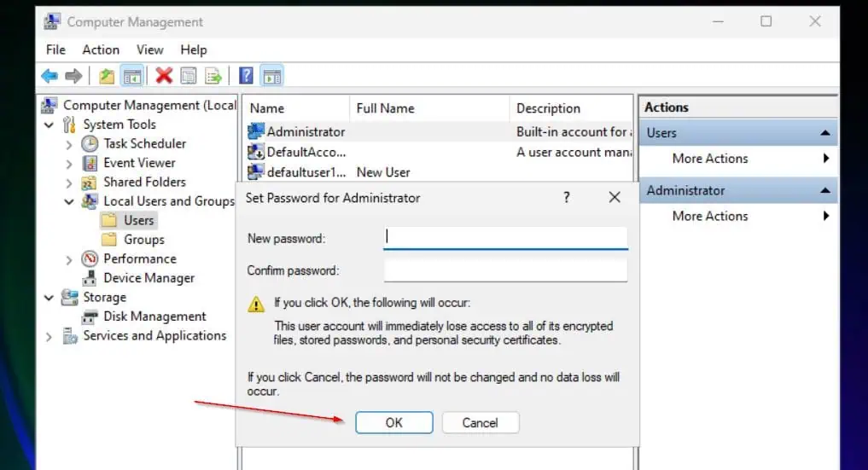Viewport: 868px width, 470px height.
Task: Expand the Event Viewer node chevron
Action: click(x=69, y=164)
